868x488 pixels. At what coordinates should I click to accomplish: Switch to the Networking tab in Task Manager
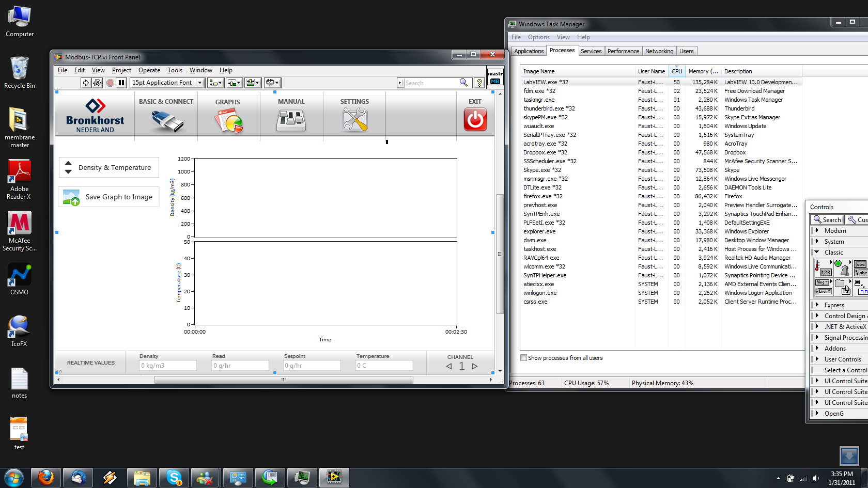pos(659,51)
